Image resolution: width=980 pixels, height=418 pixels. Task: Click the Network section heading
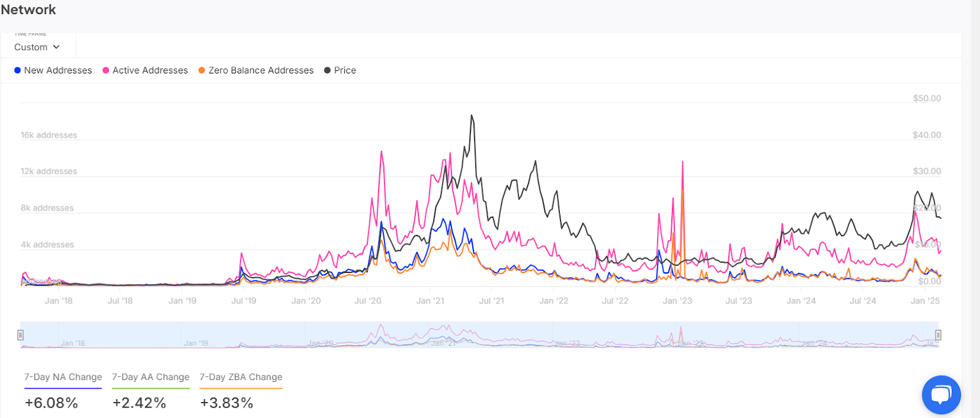(x=28, y=9)
